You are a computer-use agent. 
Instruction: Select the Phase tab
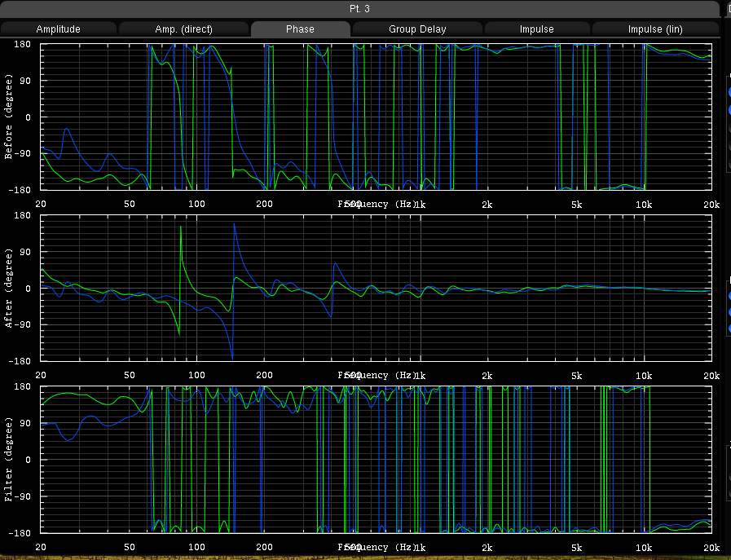tap(300, 29)
